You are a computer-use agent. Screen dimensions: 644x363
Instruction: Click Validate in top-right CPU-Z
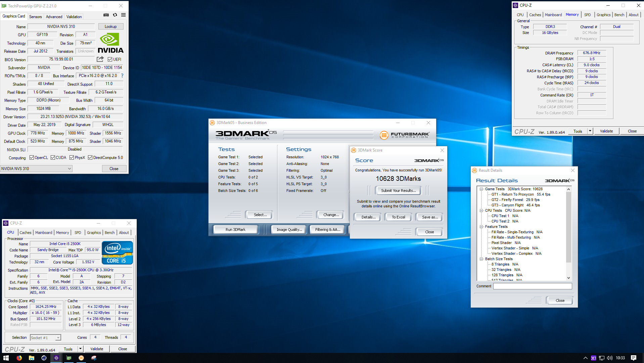[606, 131]
